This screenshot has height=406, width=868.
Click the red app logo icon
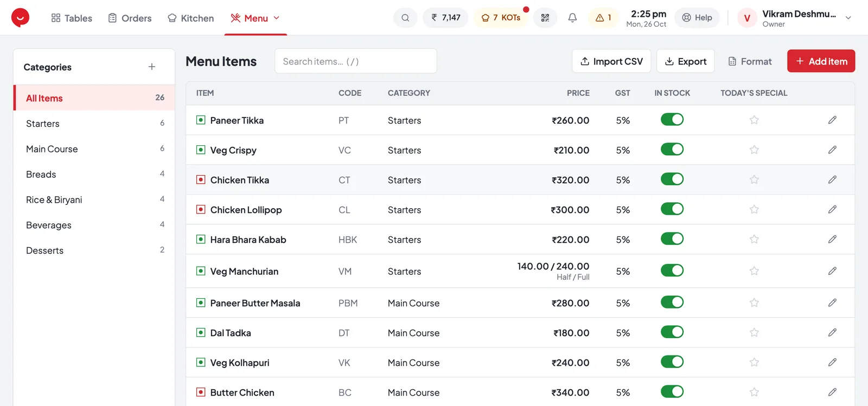(x=20, y=18)
